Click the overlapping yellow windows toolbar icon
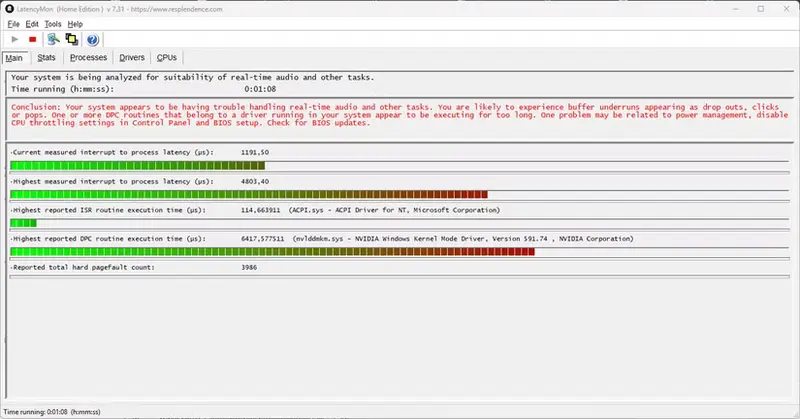Viewport: 800px width, 419px height. tap(71, 40)
